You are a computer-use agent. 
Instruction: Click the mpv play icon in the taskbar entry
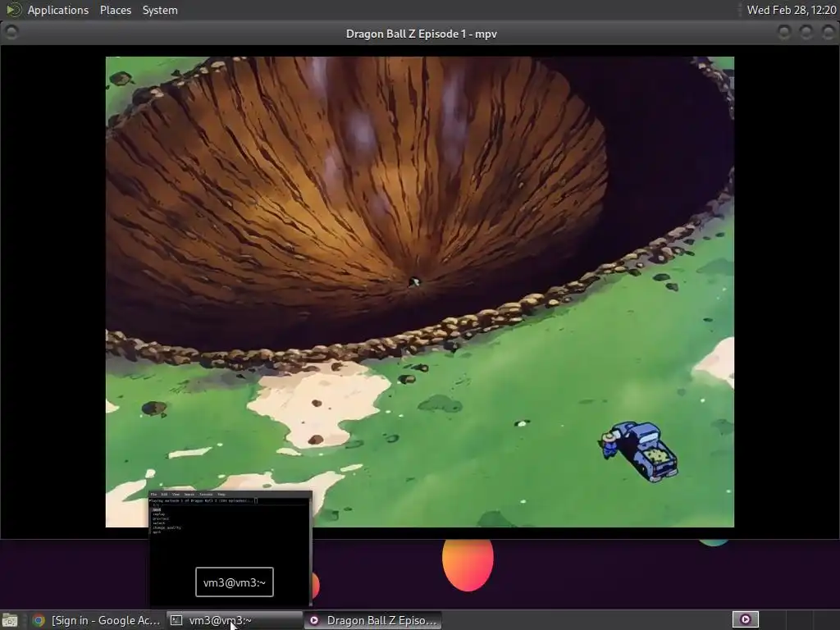314,620
